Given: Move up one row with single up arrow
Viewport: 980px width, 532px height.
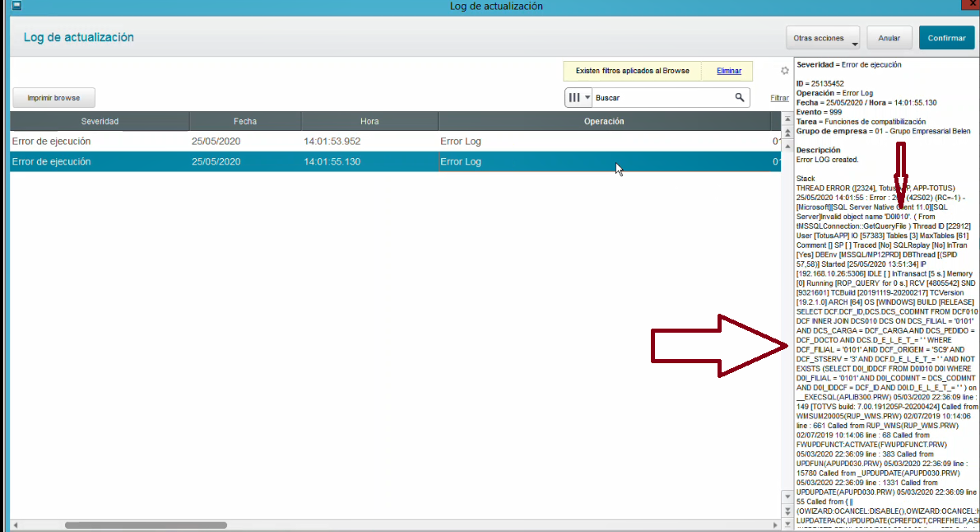Looking at the screenshot, I should click(787, 147).
